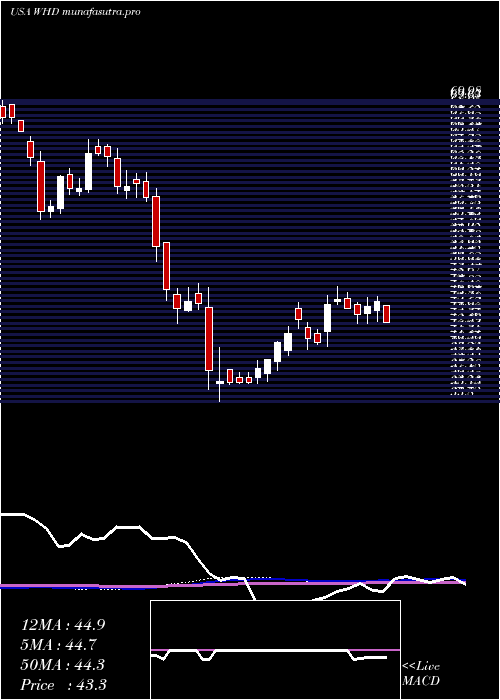Image resolution: width=500 pixels, height=700 pixels.
Task: Click the '<<Live MACD' label
Action: pyautogui.click(x=421, y=674)
